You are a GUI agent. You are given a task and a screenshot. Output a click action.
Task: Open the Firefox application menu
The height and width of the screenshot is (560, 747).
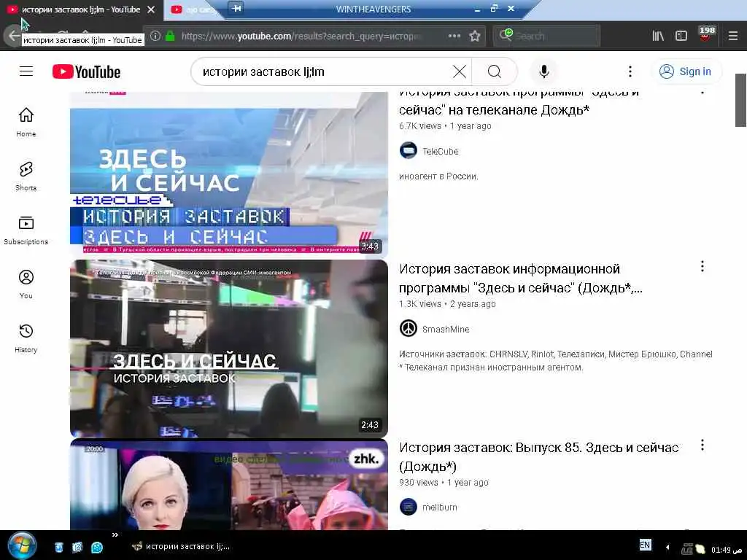tap(732, 36)
